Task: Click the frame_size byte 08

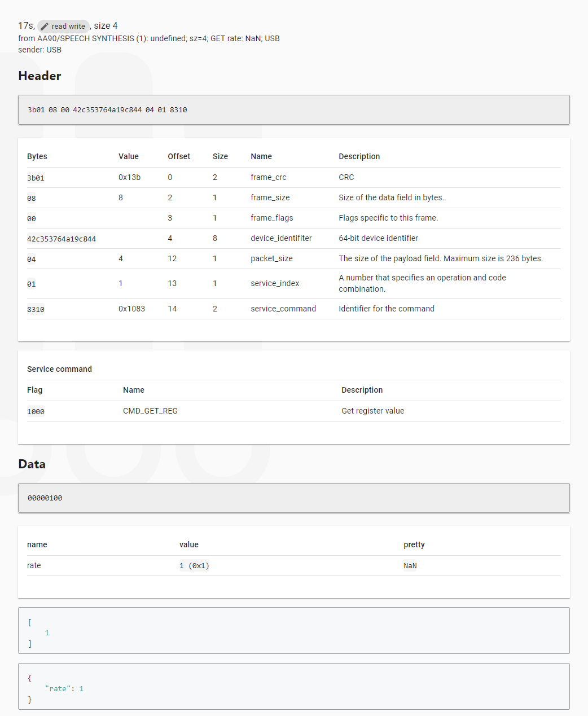Action: pyautogui.click(x=32, y=198)
